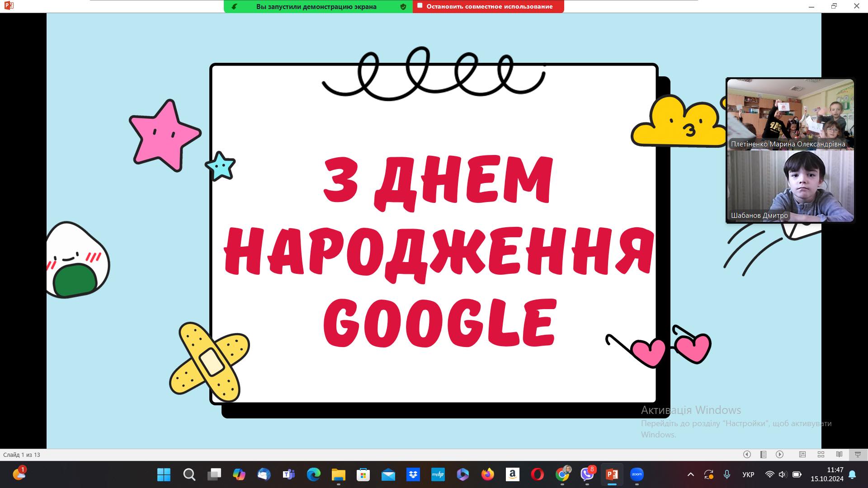Select Плетіненко Марина Олександрівна's video thumbnail
Viewport: 868px width, 488px height.
point(790,114)
